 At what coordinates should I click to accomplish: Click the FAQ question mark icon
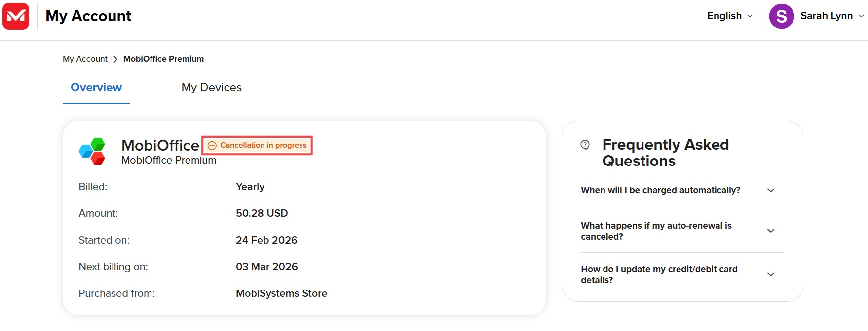585,145
